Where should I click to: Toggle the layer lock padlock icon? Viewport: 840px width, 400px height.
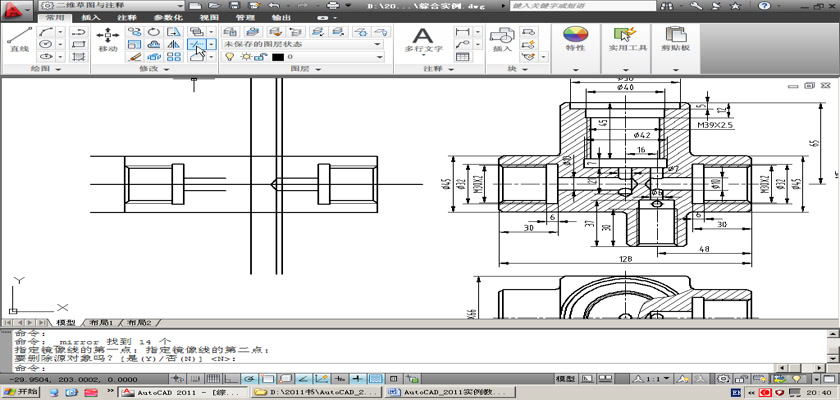tap(260, 56)
